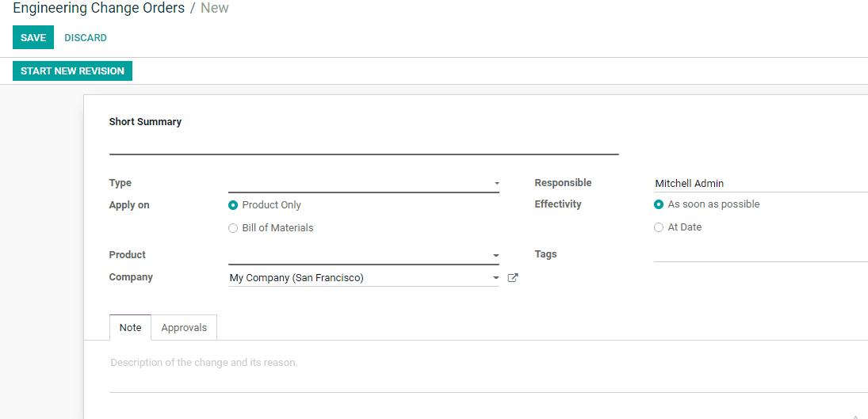Switch to the Approvals tab
This screenshot has height=419, width=868.
tap(184, 327)
